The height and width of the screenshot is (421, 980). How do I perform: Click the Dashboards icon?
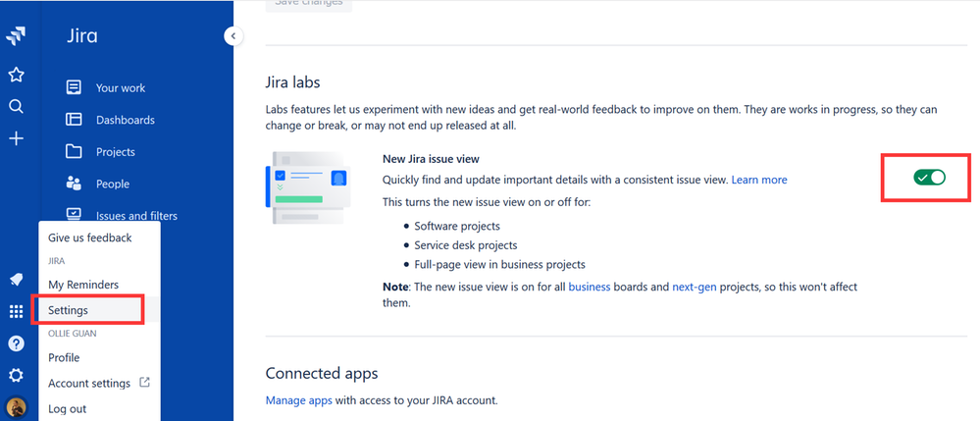pos(74,120)
